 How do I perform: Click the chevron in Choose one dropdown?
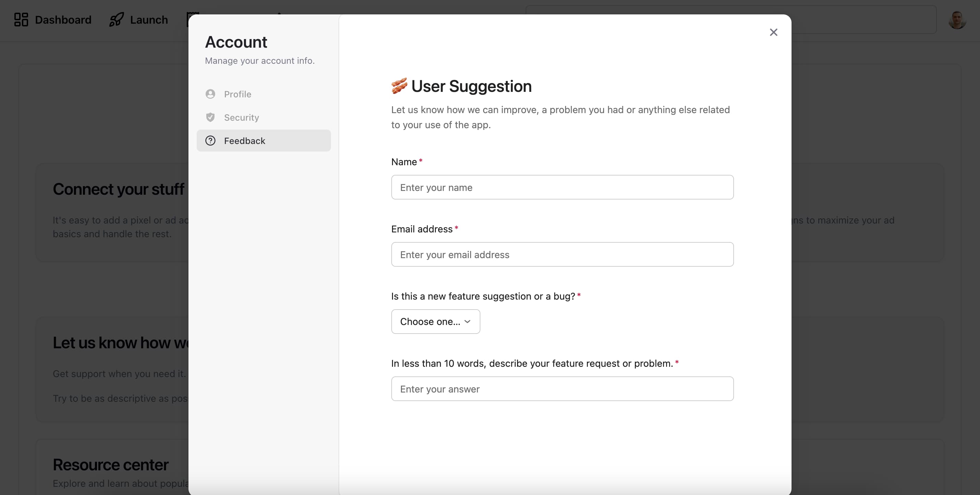click(x=467, y=322)
